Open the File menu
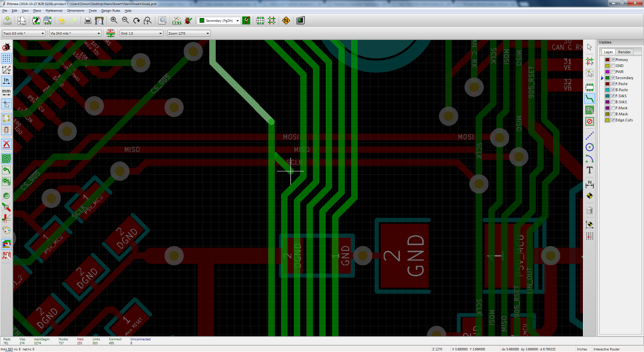 pos(5,11)
